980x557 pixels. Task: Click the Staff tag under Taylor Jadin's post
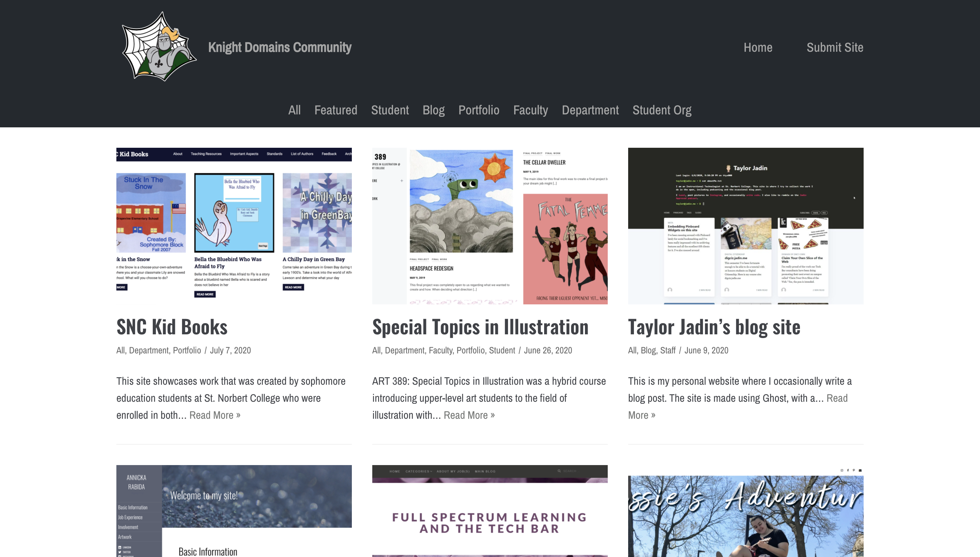667,350
